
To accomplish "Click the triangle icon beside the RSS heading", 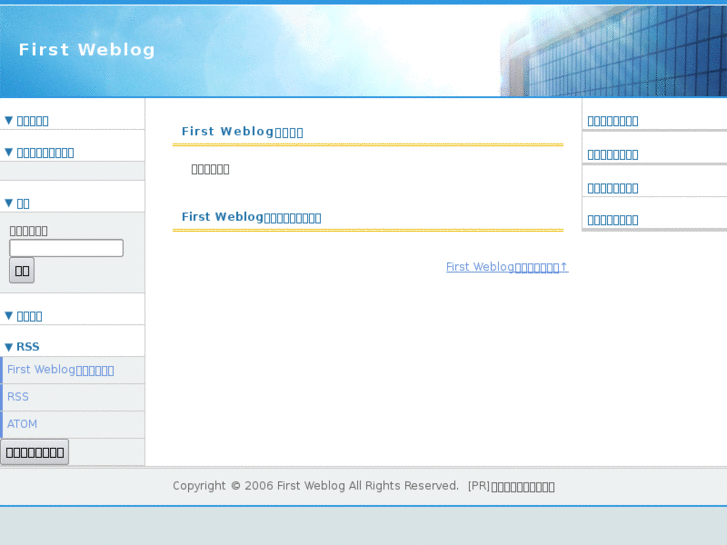I will point(8,347).
